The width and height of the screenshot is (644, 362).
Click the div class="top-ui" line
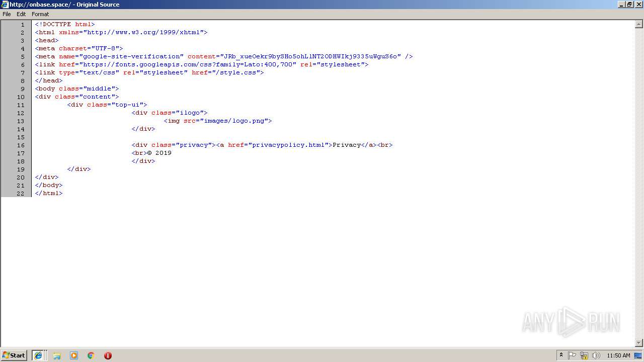107,105
